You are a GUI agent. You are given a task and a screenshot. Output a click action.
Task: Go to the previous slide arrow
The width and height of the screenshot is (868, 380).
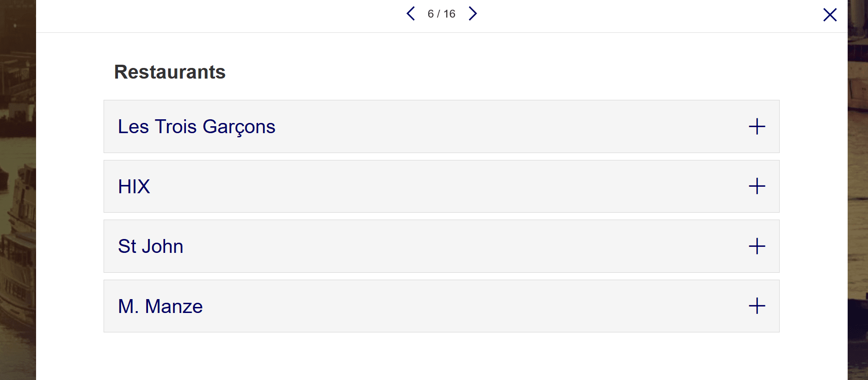click(x=411, y=14)
